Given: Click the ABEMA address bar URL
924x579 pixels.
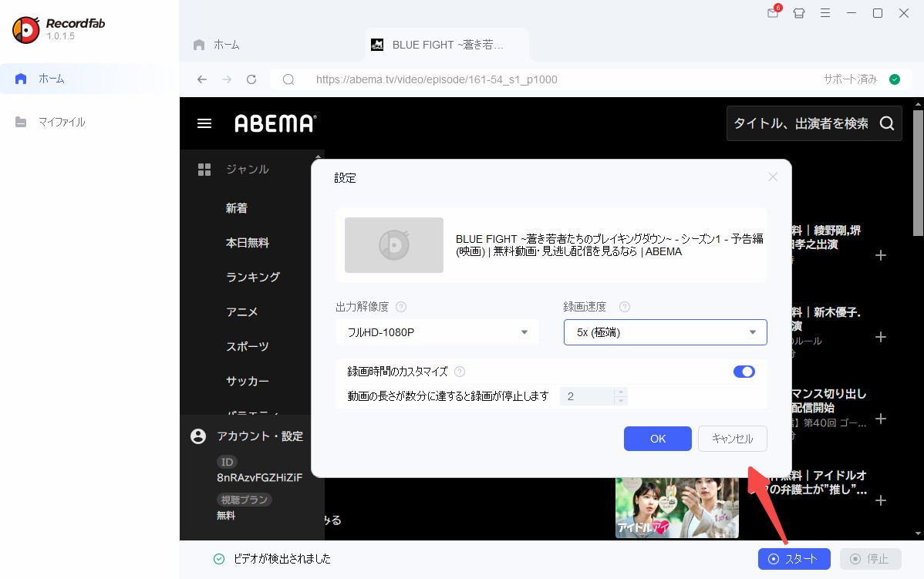Looking at the screenshot, I should (x=436, y=79).
